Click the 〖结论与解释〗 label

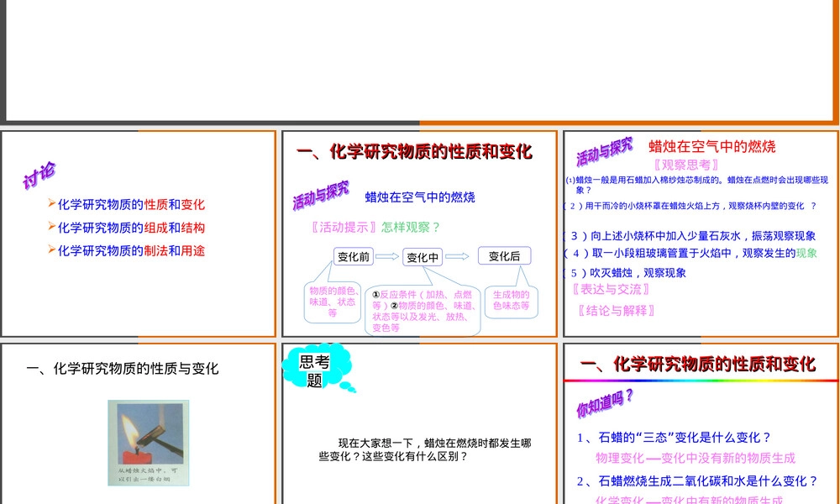[x=617, y=310]
